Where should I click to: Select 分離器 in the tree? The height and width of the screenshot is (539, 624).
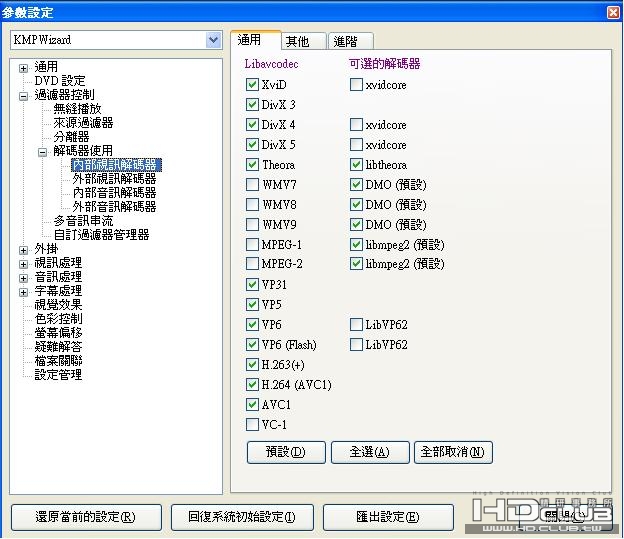tap(71, 137)
